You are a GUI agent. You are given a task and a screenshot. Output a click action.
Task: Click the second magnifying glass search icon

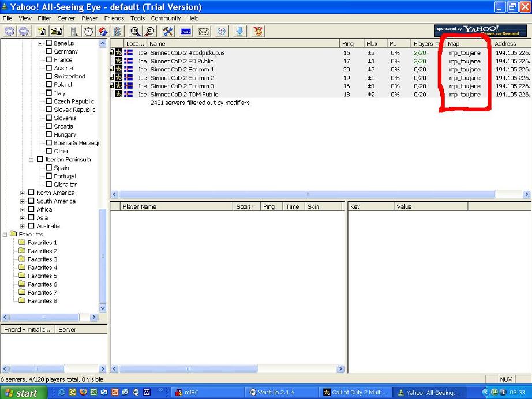149,32
